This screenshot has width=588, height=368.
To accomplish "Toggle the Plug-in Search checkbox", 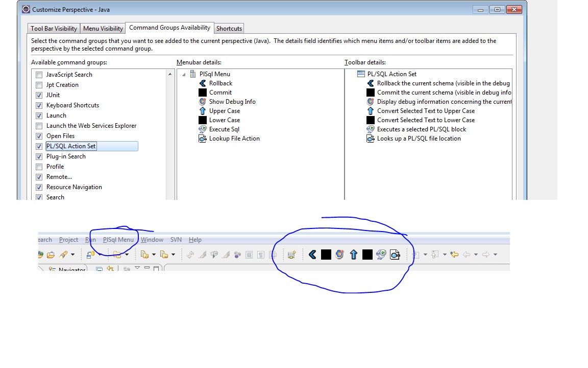I will click(39, 156).
